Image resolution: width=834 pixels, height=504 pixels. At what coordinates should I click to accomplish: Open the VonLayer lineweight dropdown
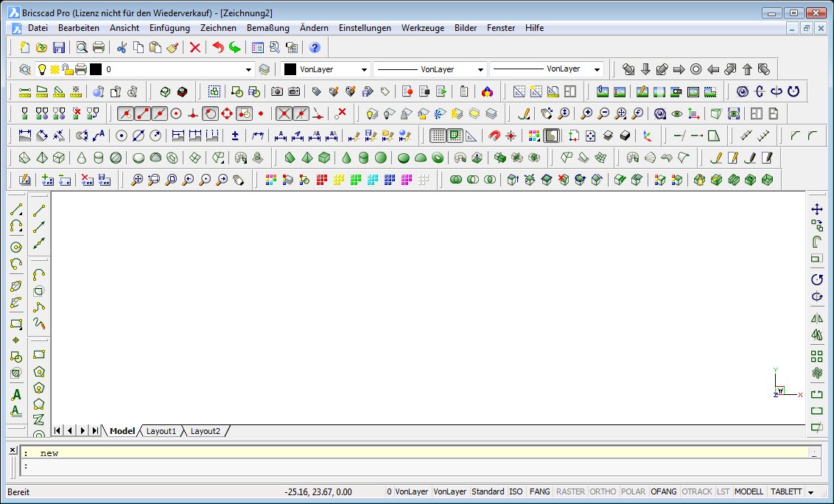pos(597,69)
